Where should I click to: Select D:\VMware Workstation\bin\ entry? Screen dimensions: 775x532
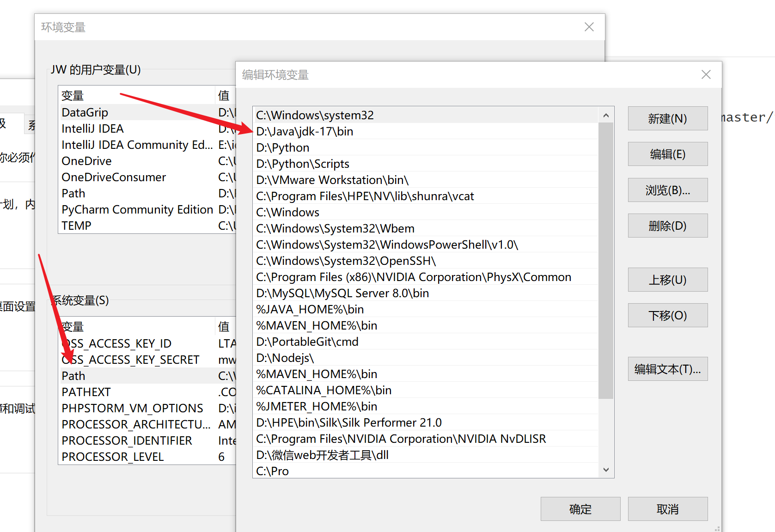pyautogui.click(x=426, y=180)
